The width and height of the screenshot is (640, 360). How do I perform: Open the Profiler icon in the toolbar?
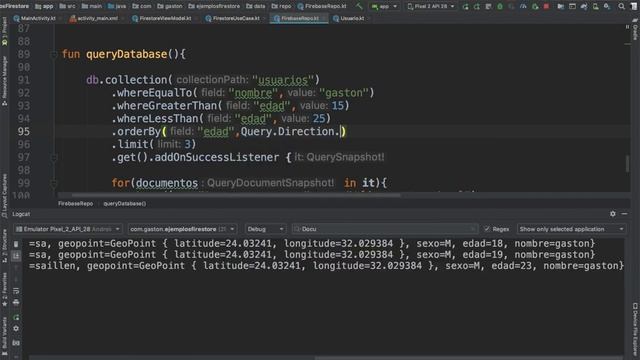pyautogui.click(x=523, y=6)
